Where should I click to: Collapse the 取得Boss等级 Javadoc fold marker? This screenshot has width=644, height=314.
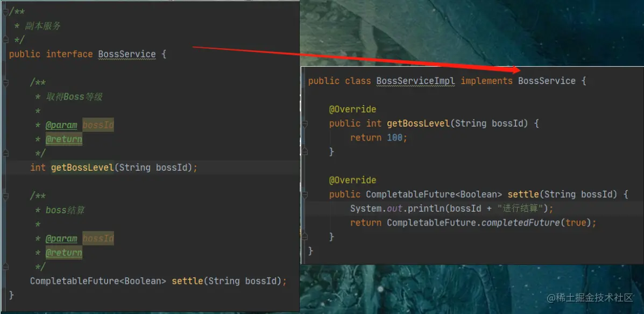tap(5, 83)
